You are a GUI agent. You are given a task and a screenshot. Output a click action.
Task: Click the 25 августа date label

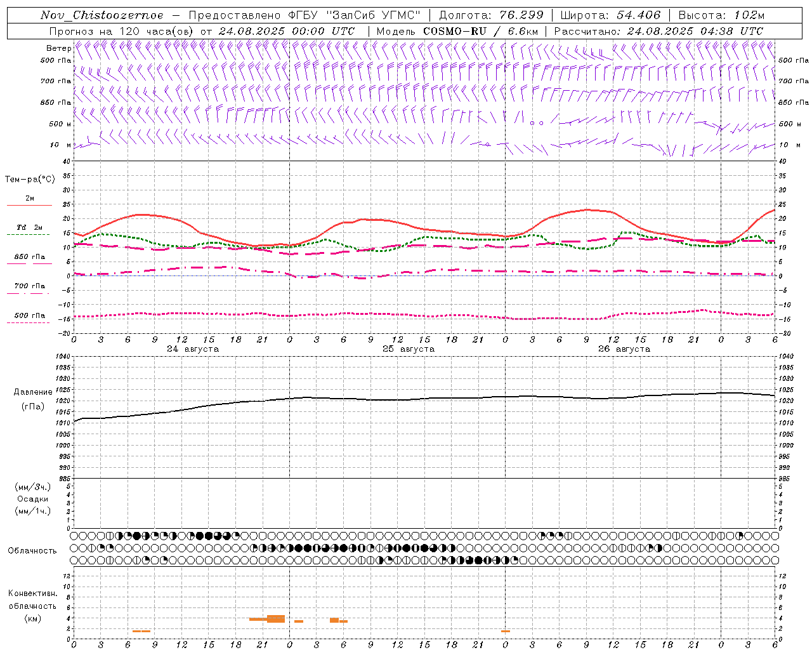(x=409, y=349)
